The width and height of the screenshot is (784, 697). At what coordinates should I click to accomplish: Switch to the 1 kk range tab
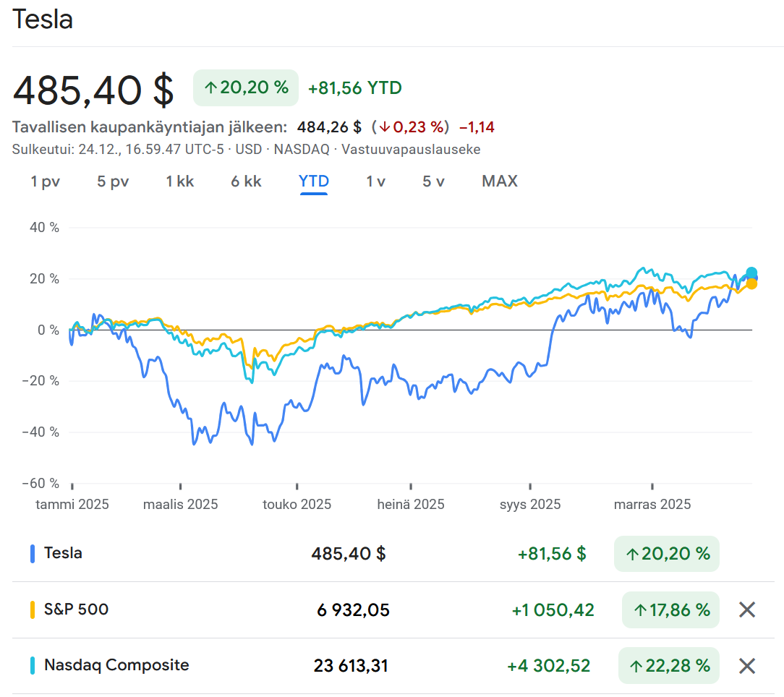[180, 181]
